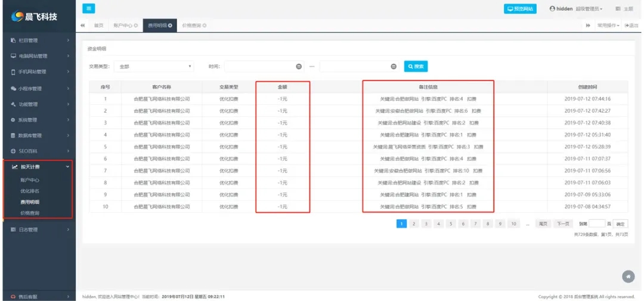Go to page 2 in pagination
644x301 pixels.
coord(414,224)
